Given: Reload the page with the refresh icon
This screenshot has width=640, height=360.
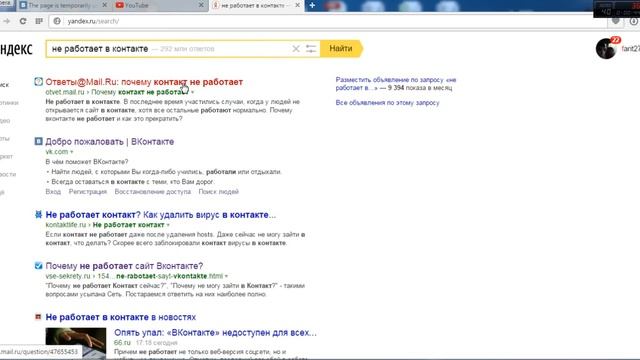Looking at the screenshot, I should (x=23, y=21).
